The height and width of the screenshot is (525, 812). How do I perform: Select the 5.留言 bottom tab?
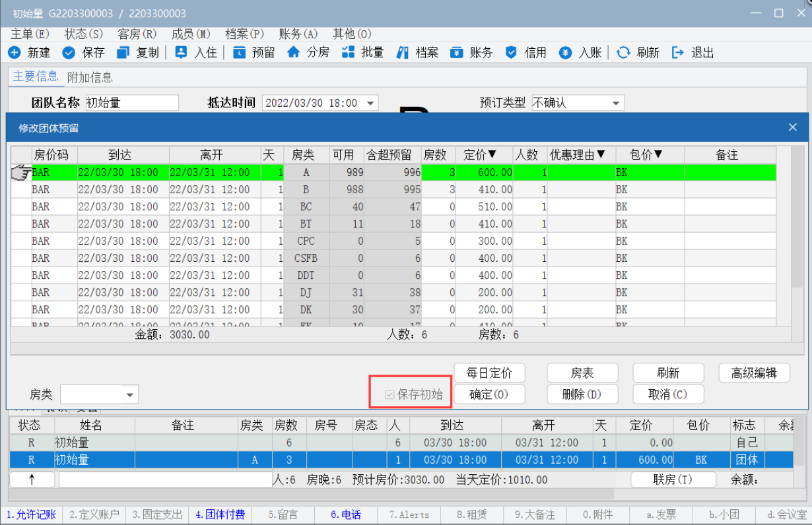click(283, 514)
